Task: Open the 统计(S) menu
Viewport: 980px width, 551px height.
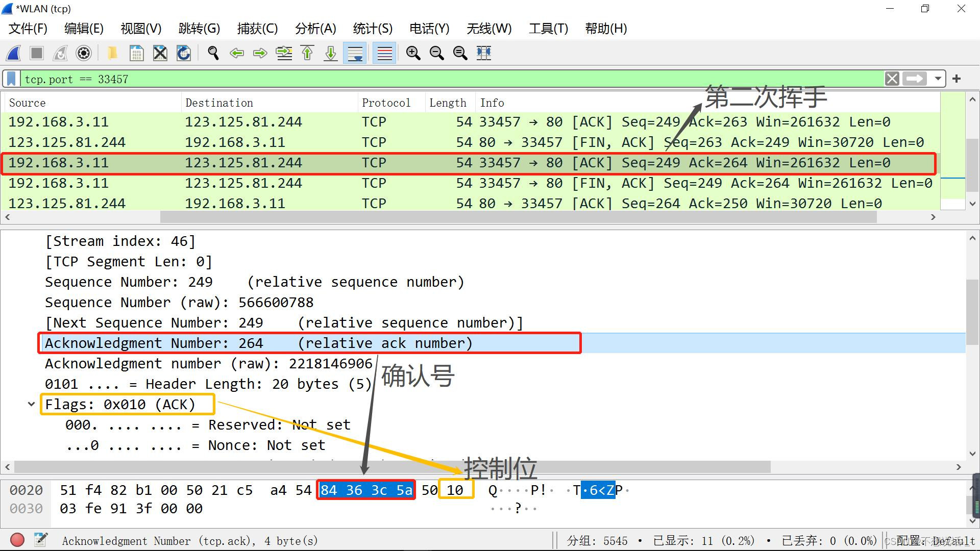Action: [x=373, y=29]
